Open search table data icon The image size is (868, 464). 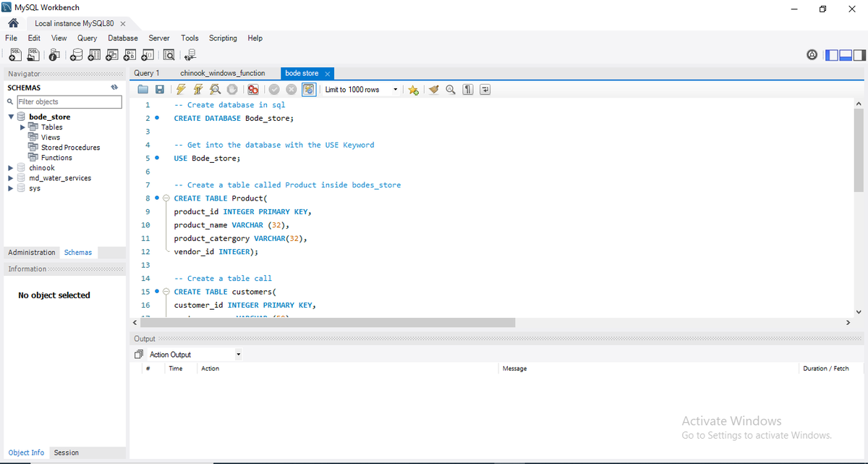169,55
